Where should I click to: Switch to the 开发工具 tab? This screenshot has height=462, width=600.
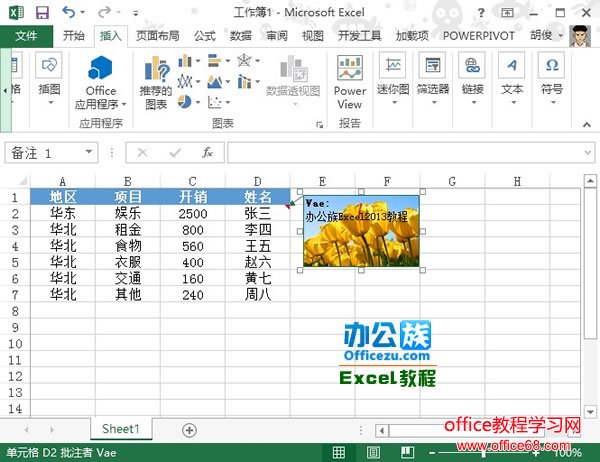(x=359, y=36)
